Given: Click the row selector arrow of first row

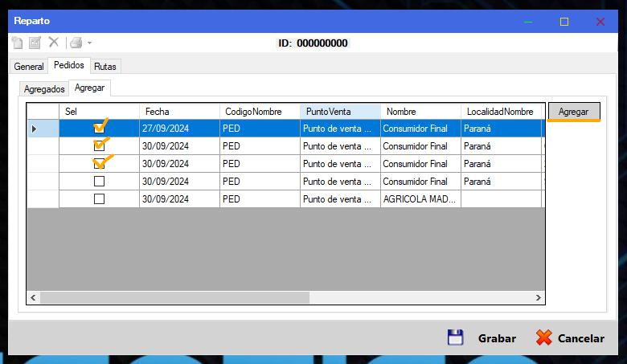Looking at the screenshot, I should tap(34, 129).
